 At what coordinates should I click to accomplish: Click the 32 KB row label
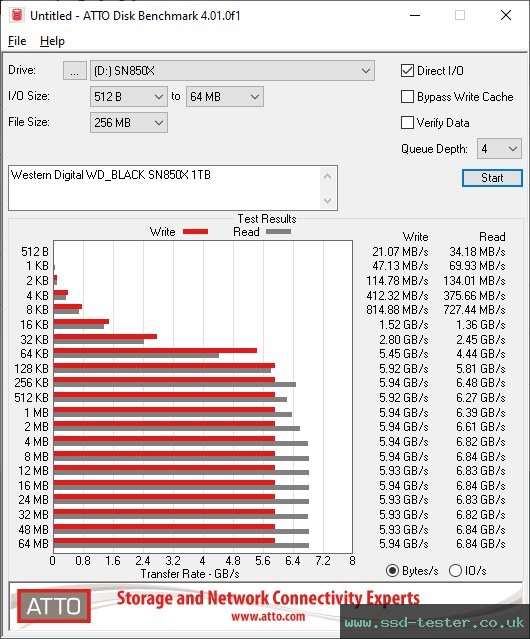tap(35, 339)
